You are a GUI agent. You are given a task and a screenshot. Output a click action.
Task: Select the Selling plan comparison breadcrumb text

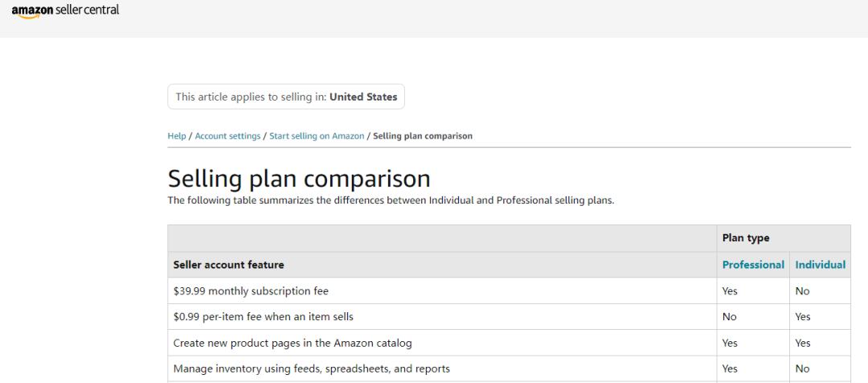[x=423, y=136]
